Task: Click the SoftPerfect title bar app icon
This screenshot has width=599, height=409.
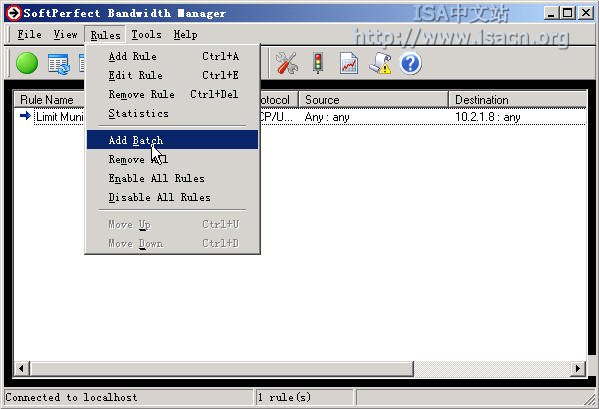Action: 13,13
